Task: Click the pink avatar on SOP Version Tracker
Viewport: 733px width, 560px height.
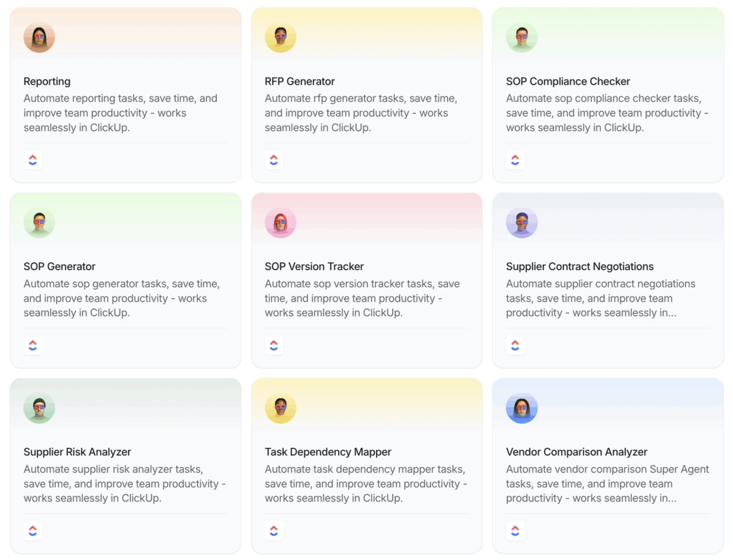Action: pyautogui.click(x=281, y=222)
